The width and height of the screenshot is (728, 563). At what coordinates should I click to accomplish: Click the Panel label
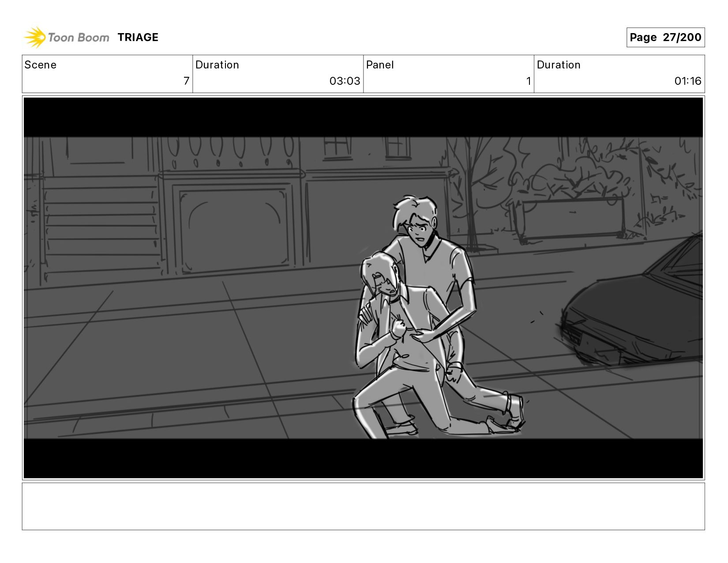coord(380,65)
